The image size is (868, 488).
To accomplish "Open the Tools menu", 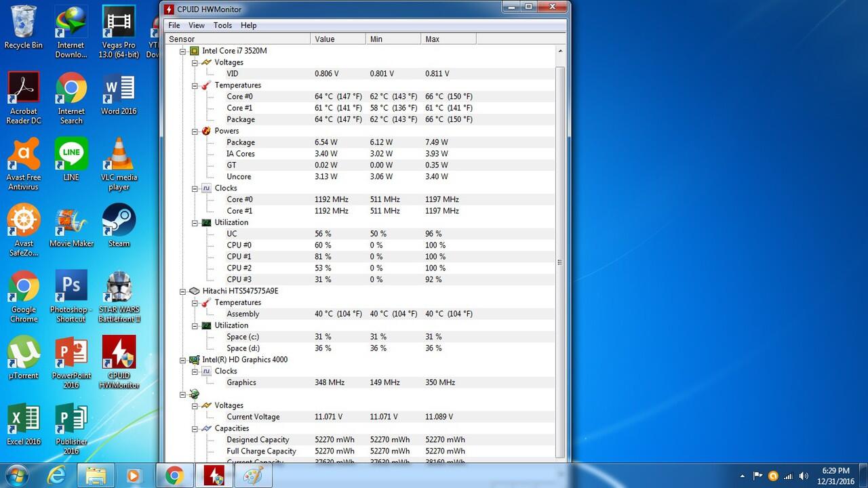I will click(222, 25).
